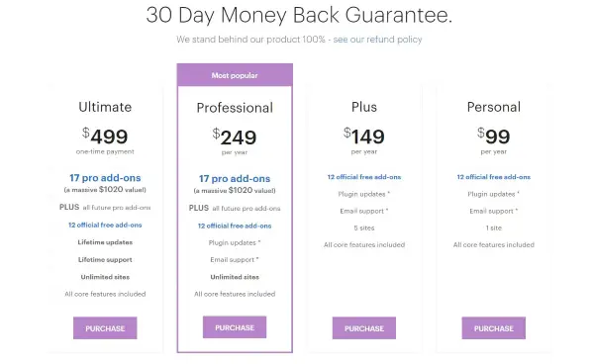This screenshot has width=594, height=364.
Task: Open Professional's 17 pro add-ons link
Action: 235,179
